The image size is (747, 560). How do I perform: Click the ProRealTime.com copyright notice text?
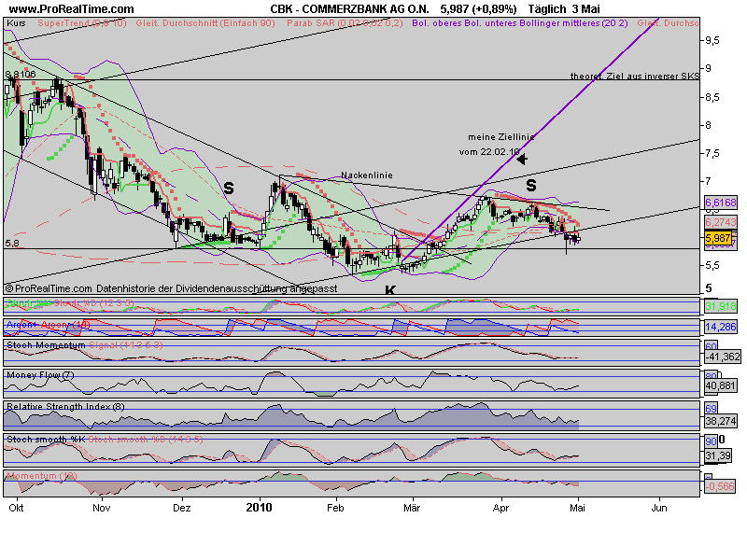pyautogui.click(x=172, y=288)
